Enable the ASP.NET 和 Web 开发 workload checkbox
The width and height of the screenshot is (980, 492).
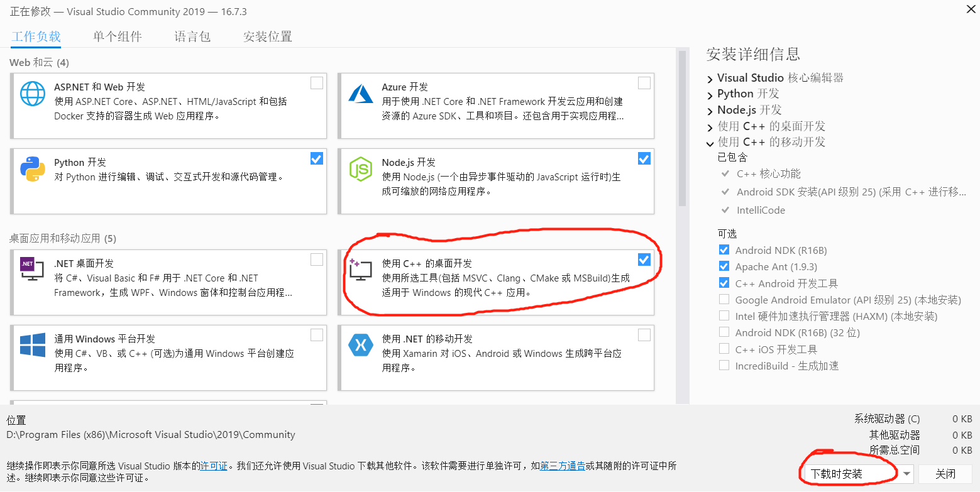317,83
